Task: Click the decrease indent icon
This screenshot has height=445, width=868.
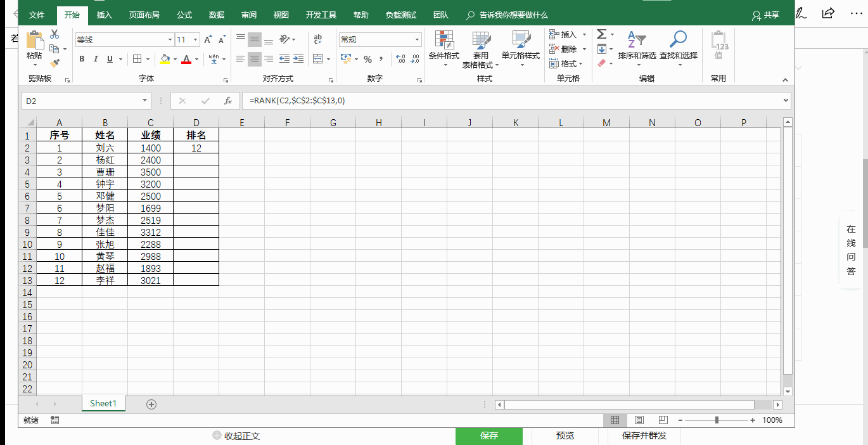Action: pyautogui.click(x=284, y=59)
